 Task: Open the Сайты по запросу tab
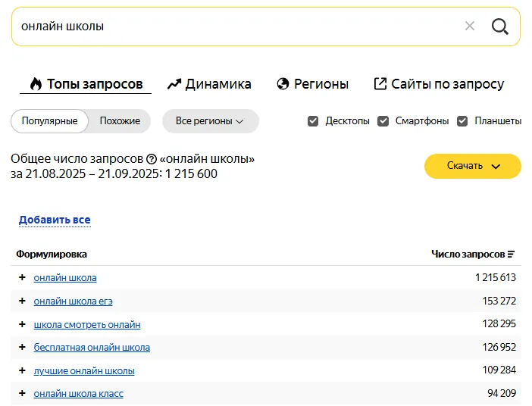click(439, 84)
